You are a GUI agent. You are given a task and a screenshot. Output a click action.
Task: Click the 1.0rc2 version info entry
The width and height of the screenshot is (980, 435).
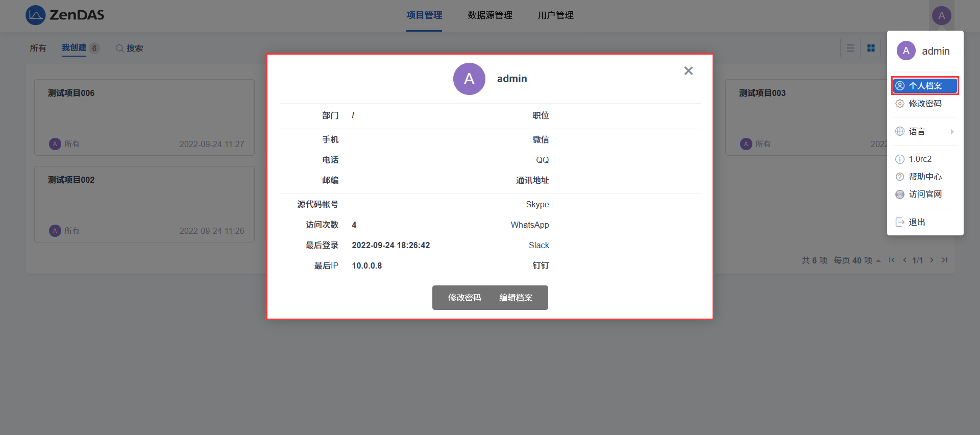(920, 159)
